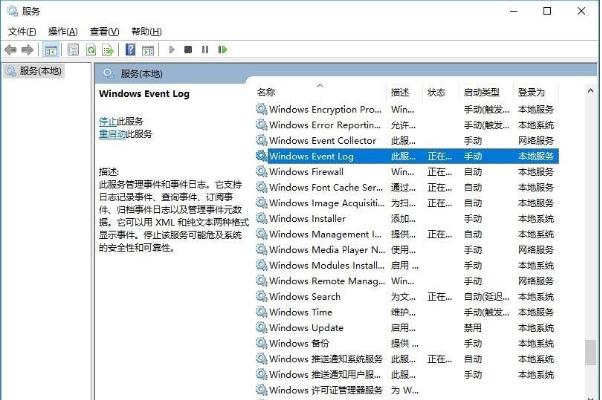Select Windows 推送通知系统服务 row
The width and height of the screenshot is (602, 400).
tap(407, 359)
